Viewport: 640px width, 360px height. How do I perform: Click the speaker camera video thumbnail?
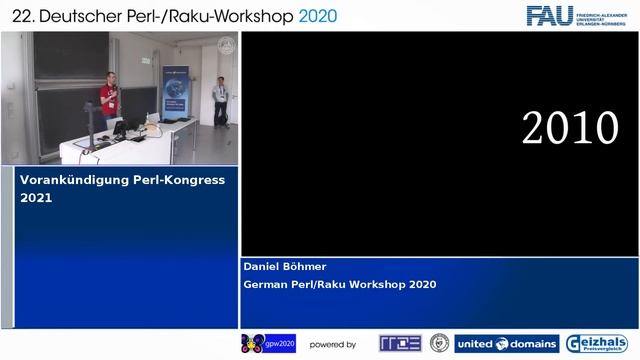click(120, 98)
